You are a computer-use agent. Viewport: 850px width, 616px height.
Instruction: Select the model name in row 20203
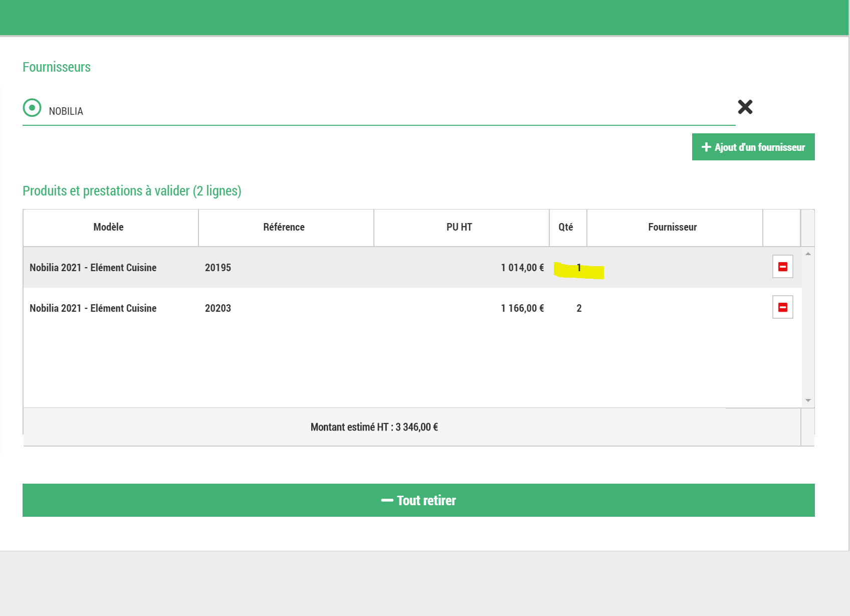click(x=93, y=308)
